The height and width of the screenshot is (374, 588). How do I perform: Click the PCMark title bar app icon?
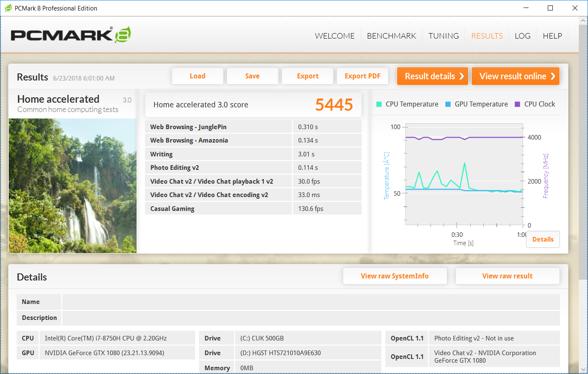point(8,8)
